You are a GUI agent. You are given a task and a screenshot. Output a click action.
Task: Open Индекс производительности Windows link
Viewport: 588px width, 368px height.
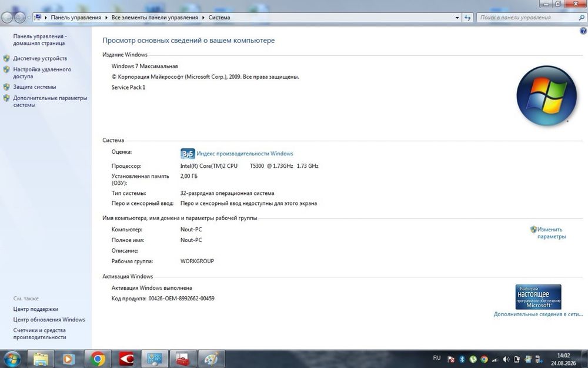(245, 154)
